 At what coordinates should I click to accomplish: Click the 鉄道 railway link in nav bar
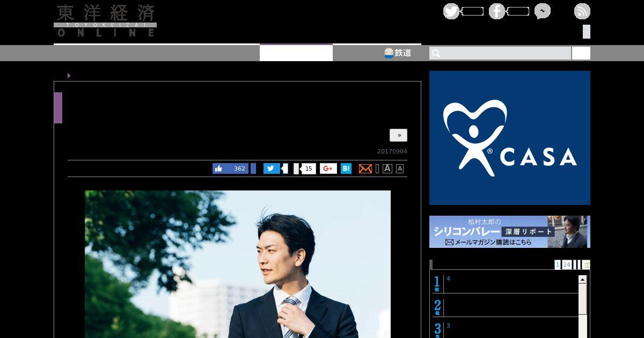(398, 53)
